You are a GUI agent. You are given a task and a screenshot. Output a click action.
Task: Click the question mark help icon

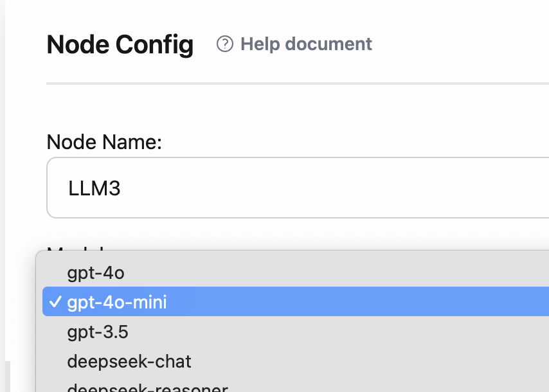click(x=224, y=44)
